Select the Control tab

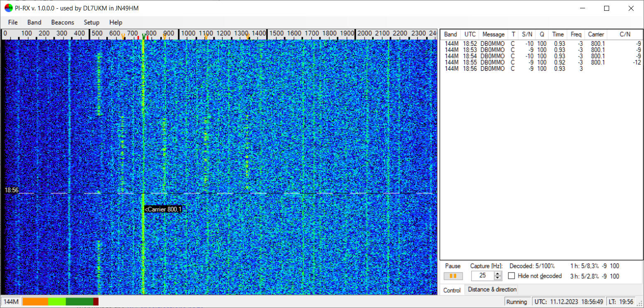coord(452,290)
